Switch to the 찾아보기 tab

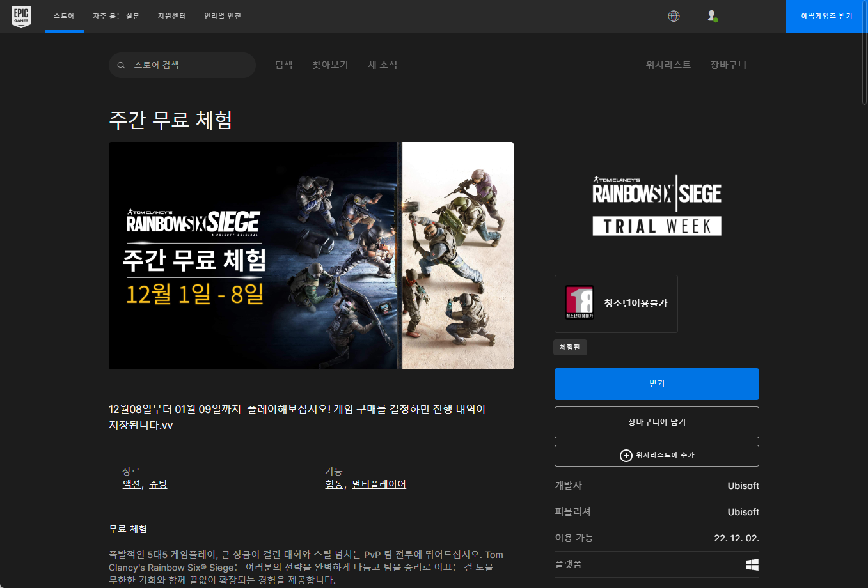pyautogui.click(x=330, y=65)
